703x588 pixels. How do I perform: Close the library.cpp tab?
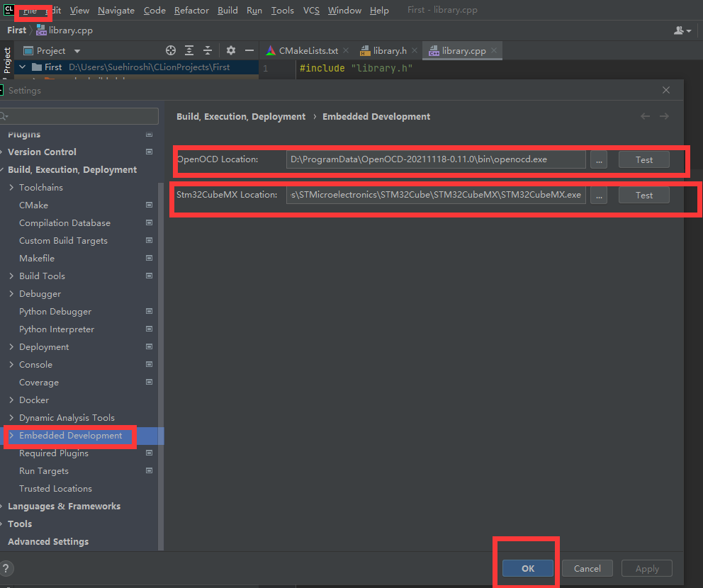point(494,50)
